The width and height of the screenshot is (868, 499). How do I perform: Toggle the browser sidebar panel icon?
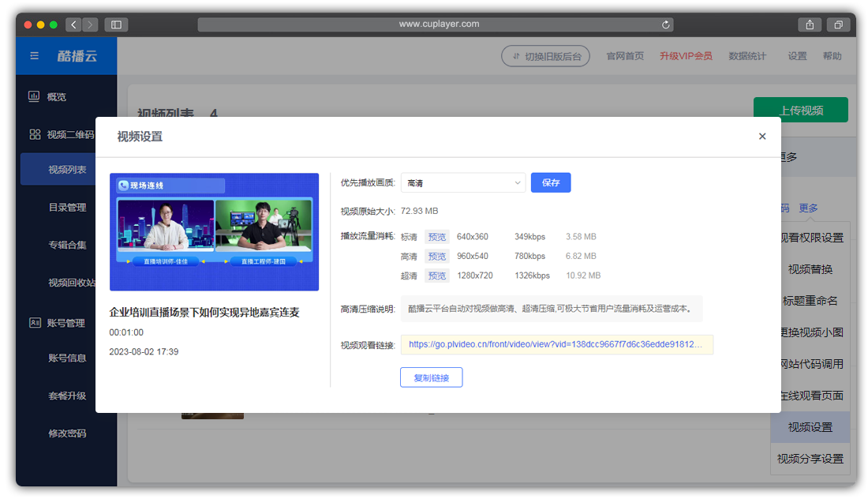click(115, 24)
